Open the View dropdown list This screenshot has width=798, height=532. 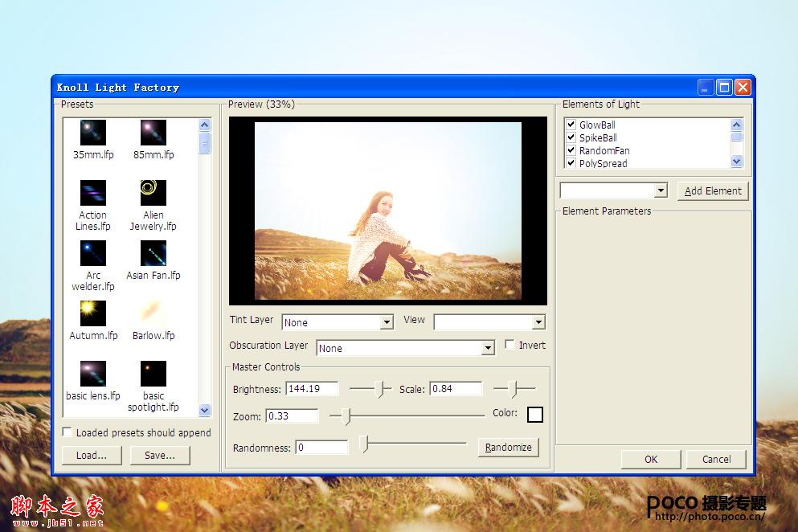pyautogui.click(x=489, y=321)
